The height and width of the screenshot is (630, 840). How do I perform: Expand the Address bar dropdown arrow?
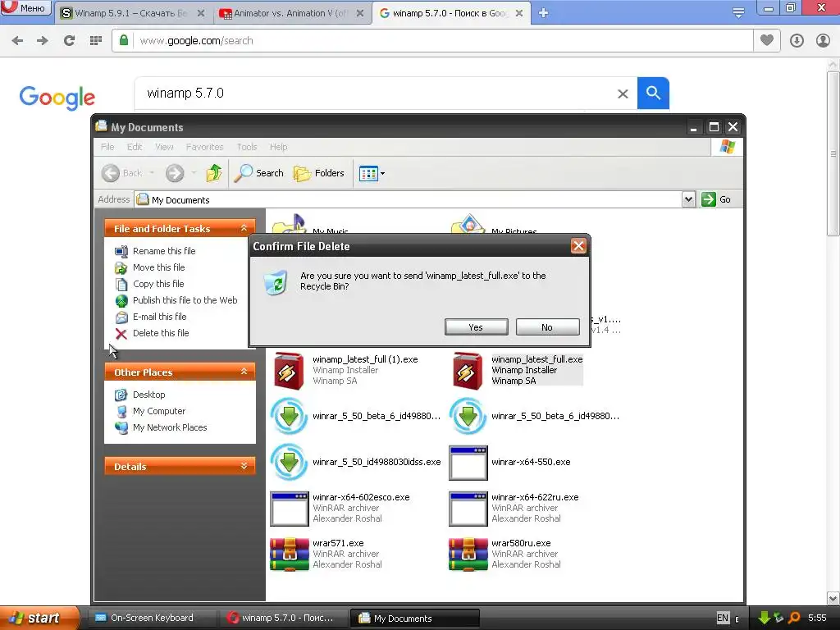click(688, 199)
